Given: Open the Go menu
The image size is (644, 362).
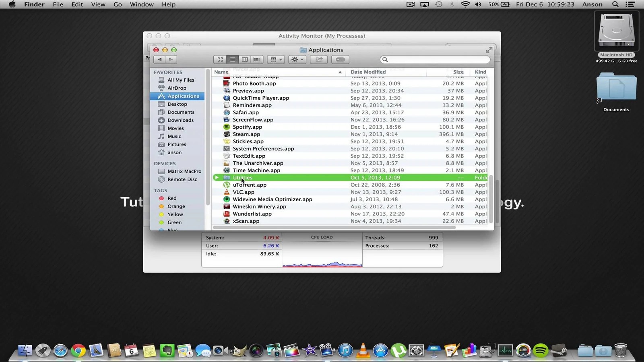Looking at the screenshot, I should [118, 4].
